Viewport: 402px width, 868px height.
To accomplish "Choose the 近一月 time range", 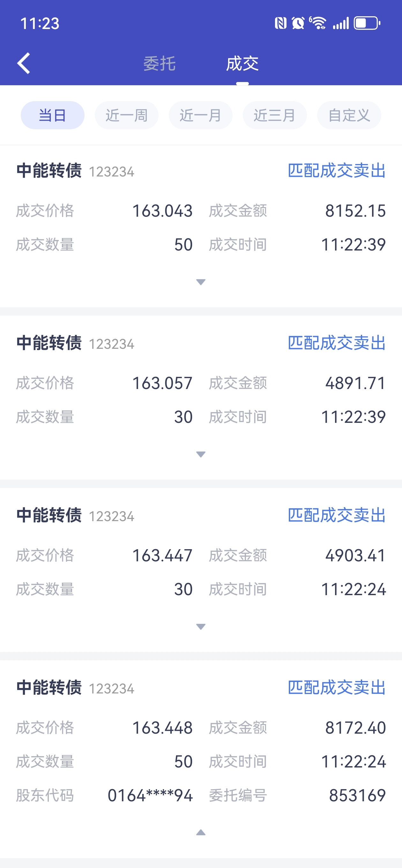I will 200,115.
